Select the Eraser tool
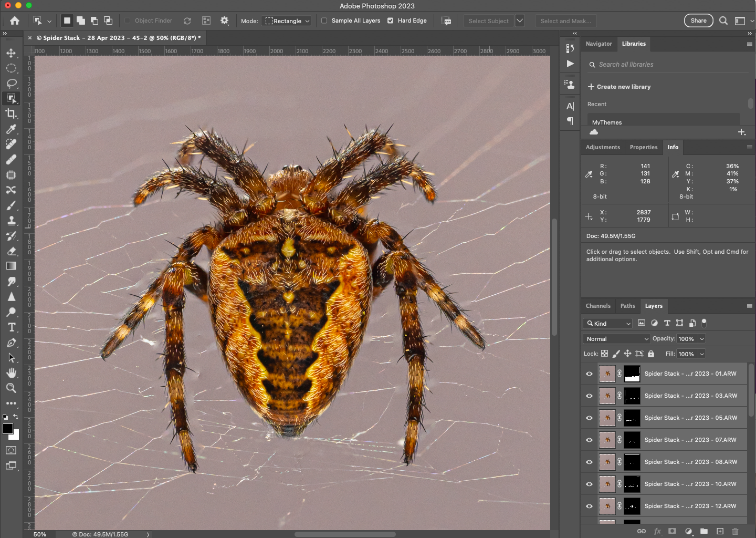The height and width of the screenshot is (538, 756). (x=11, y=251)
